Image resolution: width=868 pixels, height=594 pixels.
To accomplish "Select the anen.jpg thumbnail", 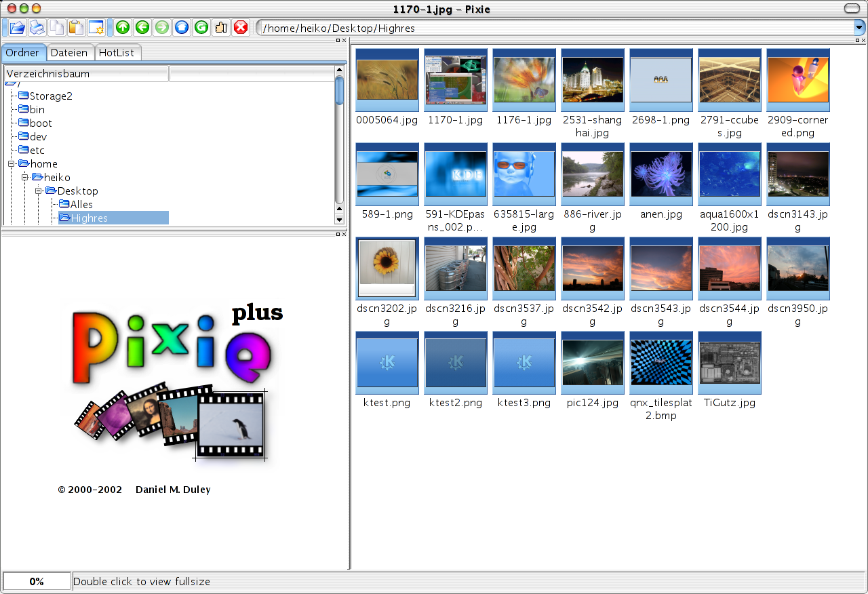I will click(661, 174).
